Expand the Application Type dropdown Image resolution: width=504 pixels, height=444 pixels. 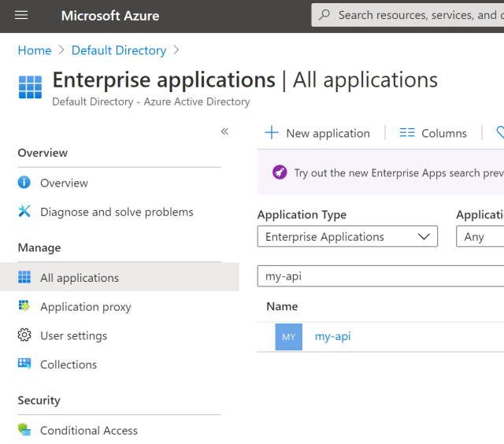pyautogui.click(x=347, y=237)
